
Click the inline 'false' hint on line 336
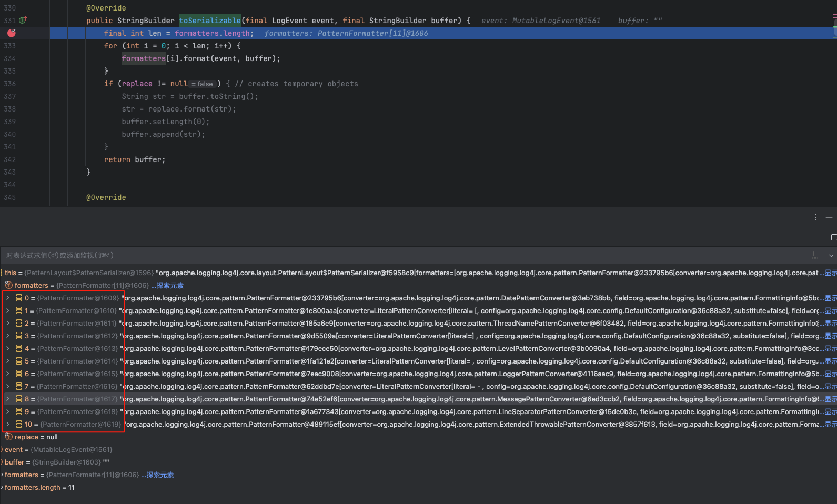[203, 84]
